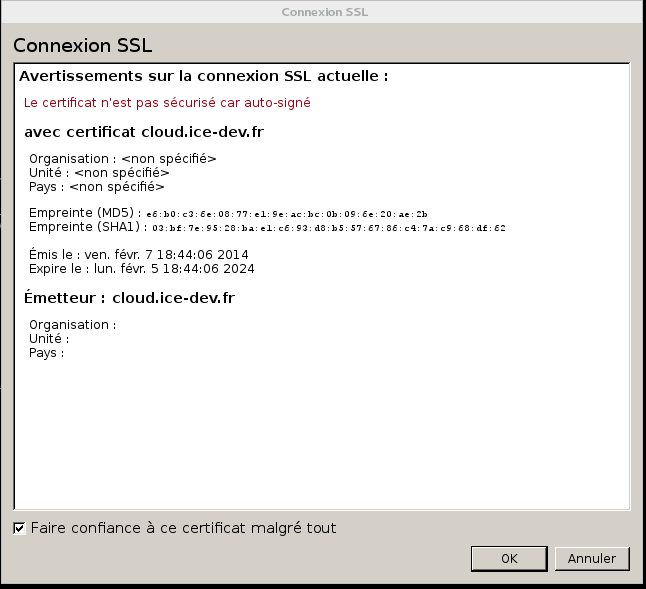Click the 'Émis le' issue date line
The image size is (646, 589).
click(x=139, y=255)
